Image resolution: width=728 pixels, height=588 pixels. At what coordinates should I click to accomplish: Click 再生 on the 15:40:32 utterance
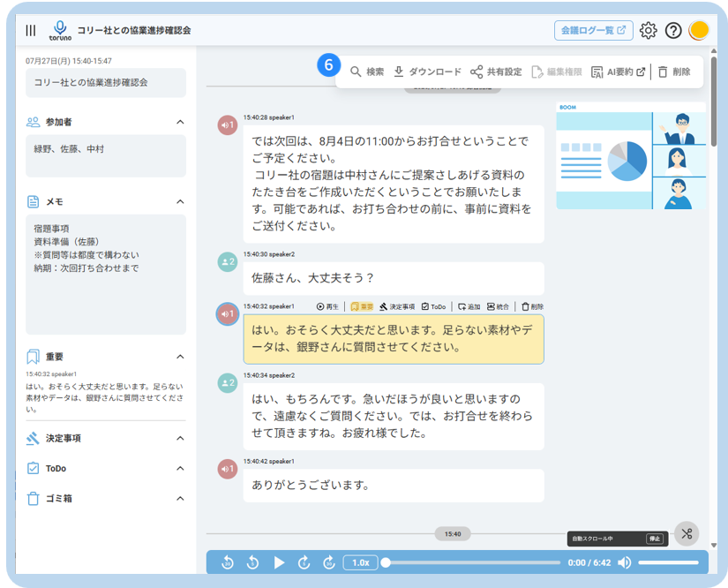coord(327,306)
